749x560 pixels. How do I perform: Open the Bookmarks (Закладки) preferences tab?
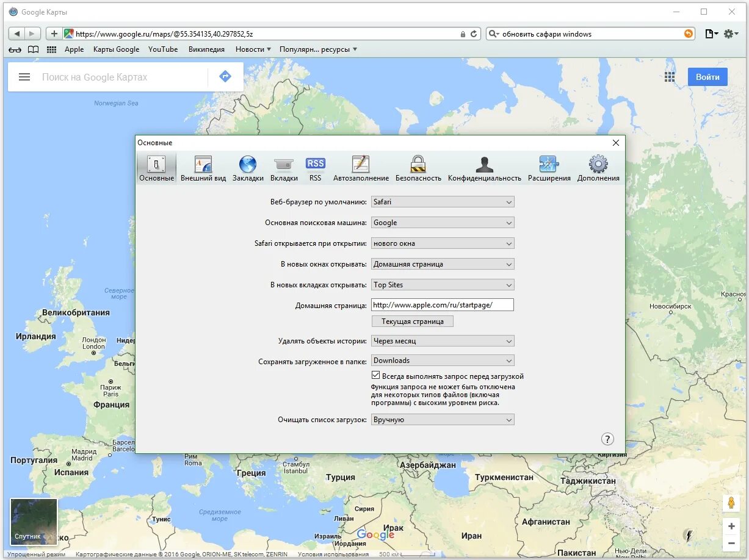[x=248, y=168]
